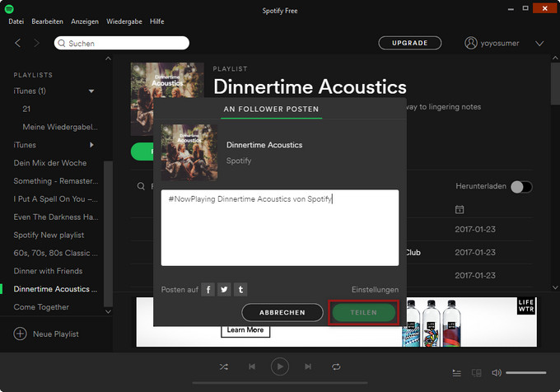Click the Neue Playlist label
The width and height of the screenshot is (560, 392).
(x=56, y=334)
